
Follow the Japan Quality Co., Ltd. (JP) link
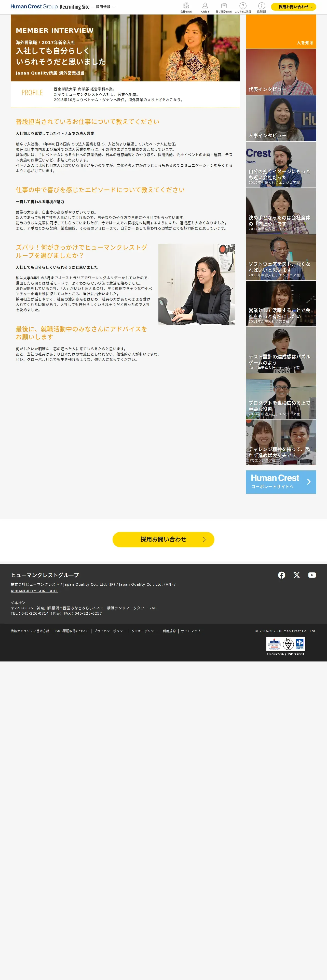point(89,584)
